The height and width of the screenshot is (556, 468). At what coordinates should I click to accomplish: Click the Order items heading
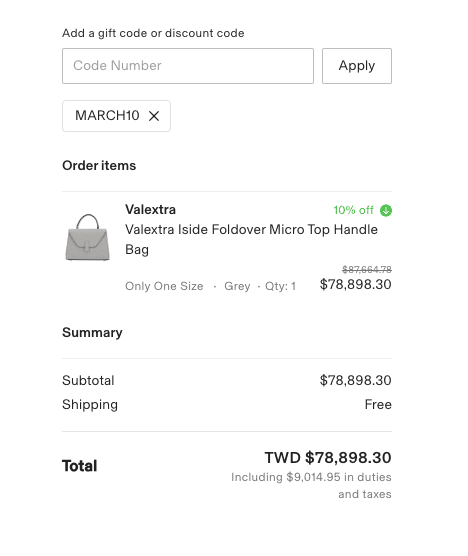coord(99,166)
